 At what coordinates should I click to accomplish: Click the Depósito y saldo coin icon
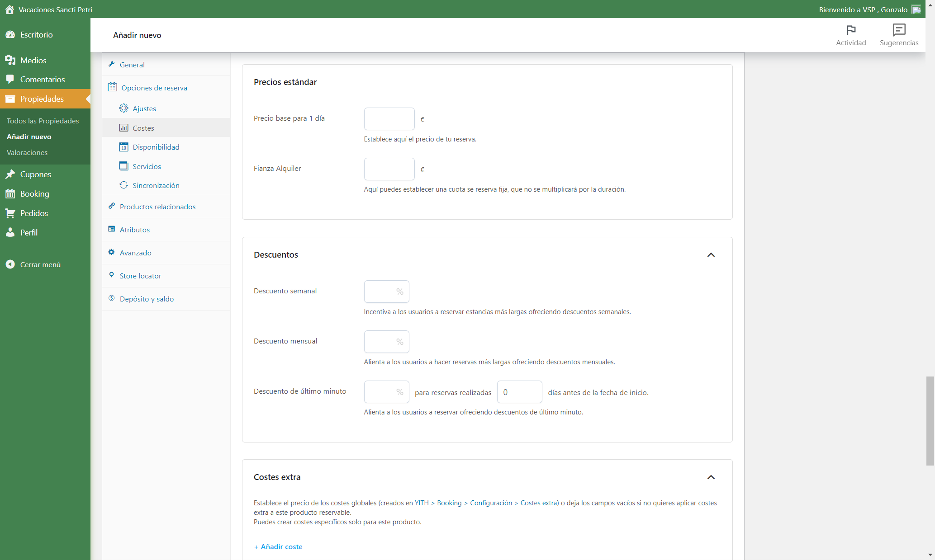point(111,298)
